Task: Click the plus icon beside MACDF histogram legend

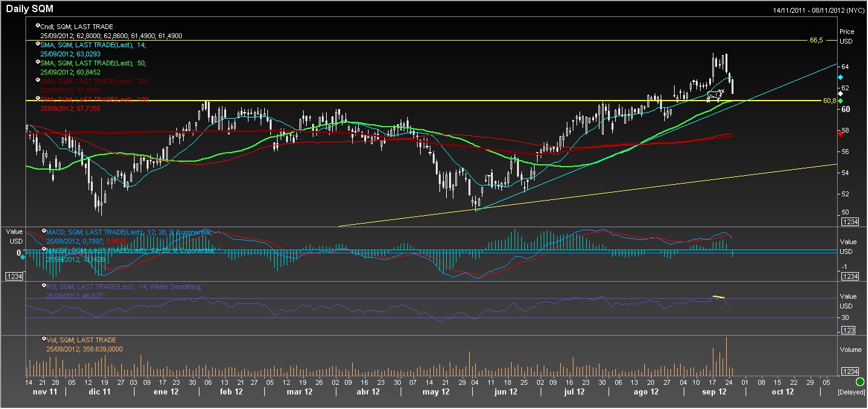Action: coord(44,249)
